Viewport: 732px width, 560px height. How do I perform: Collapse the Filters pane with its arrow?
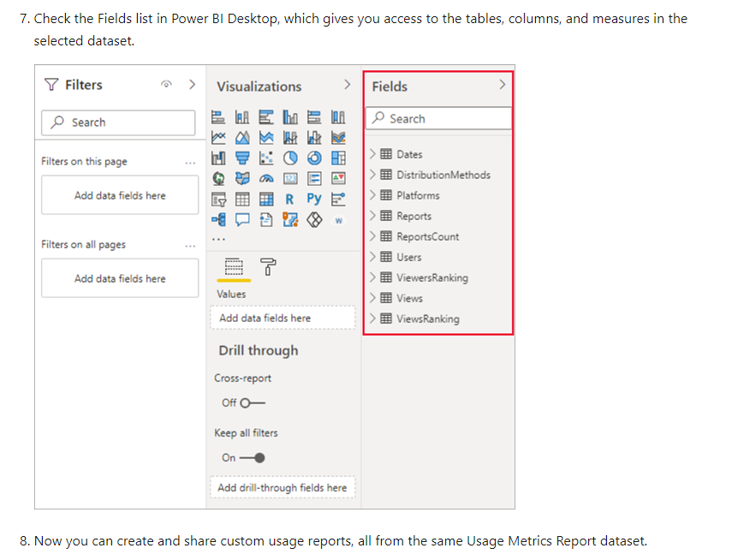[x=192, y=84]
